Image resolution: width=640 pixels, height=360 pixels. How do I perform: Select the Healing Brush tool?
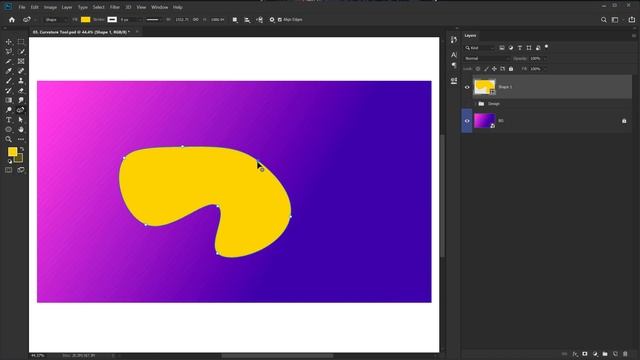(x=21, y=71)
